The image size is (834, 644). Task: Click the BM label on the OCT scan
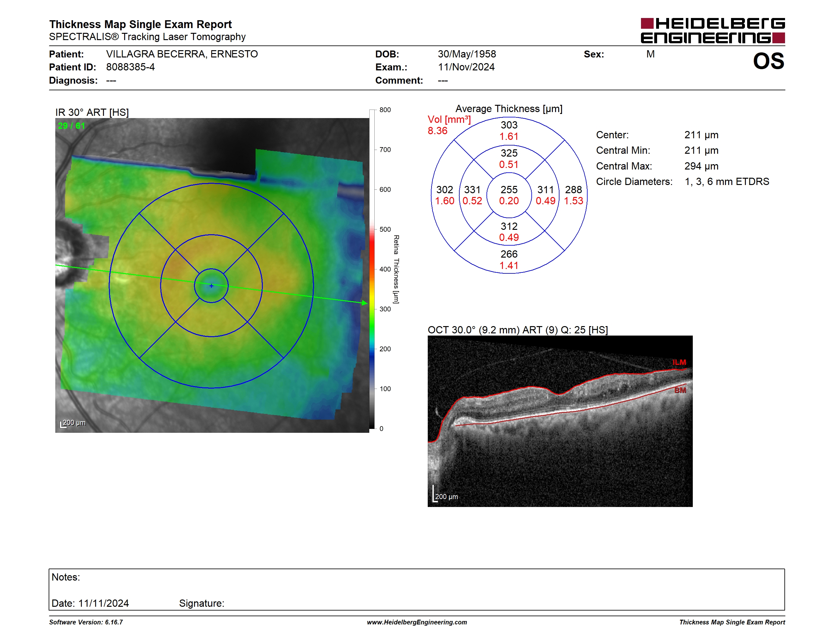[x=680, y=390]
